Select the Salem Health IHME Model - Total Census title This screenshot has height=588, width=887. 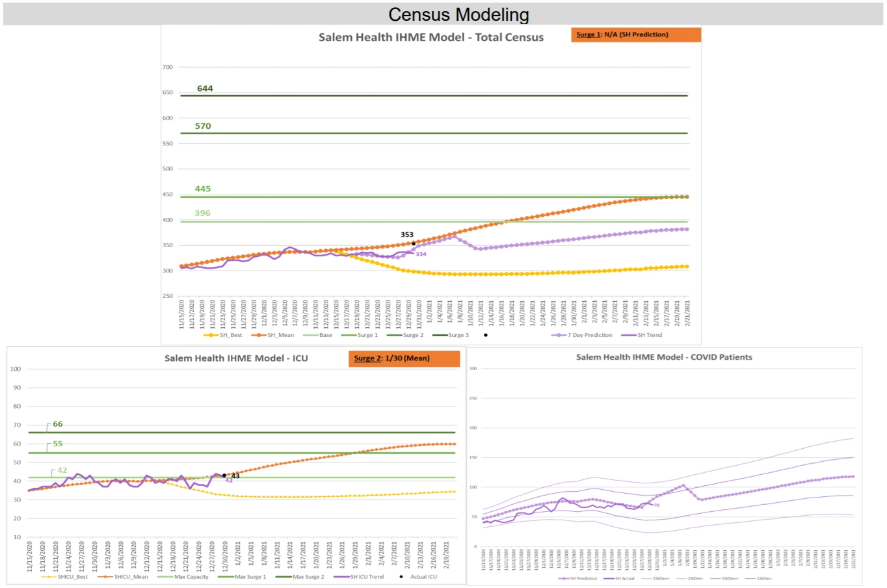click(430, 37)
